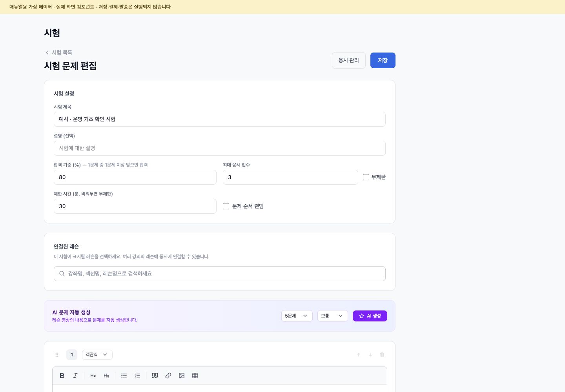Screen dimensions: 565x392
Task: Click the 최대 응시 횟수 field
Action: [290, 177]
